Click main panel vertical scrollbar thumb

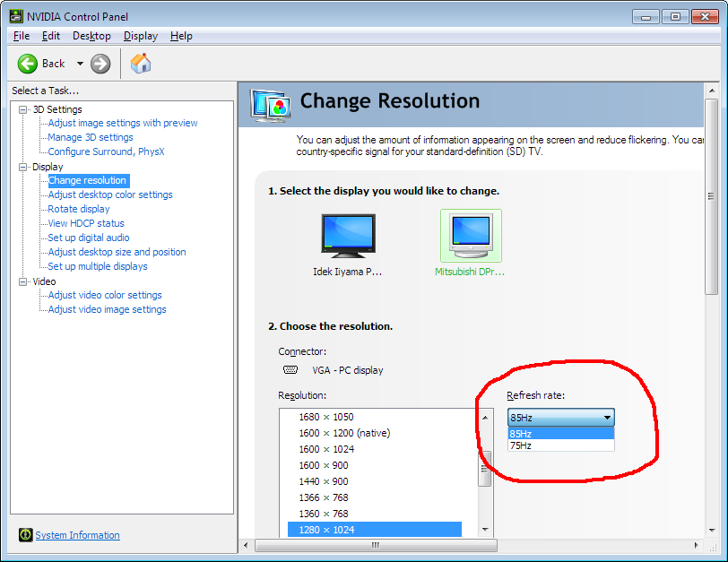[x=712, y=197]
